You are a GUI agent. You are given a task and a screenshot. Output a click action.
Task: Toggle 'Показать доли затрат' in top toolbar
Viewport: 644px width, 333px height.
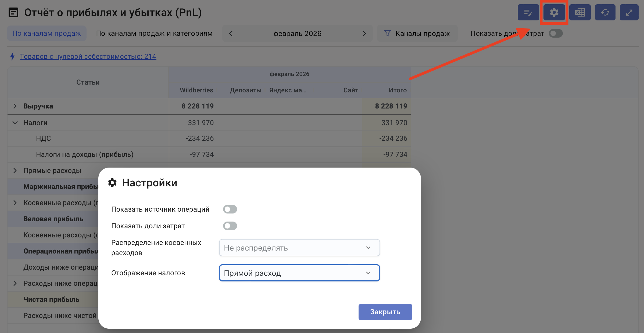(556, 34)
